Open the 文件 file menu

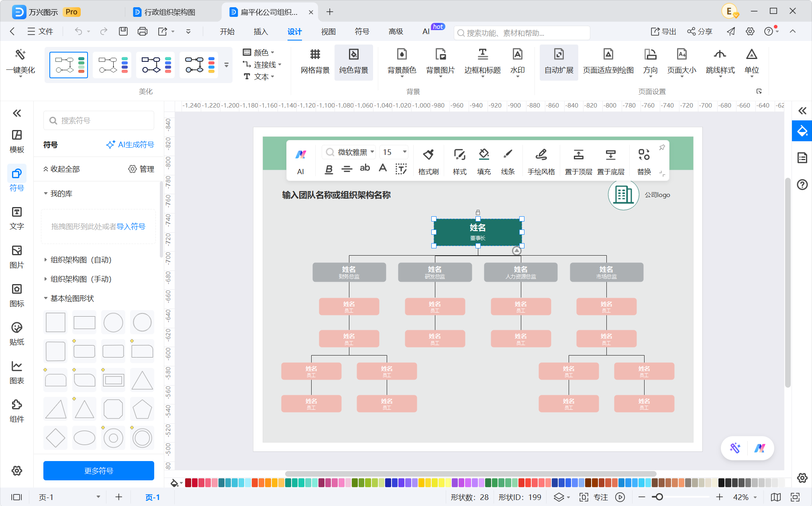pos(40,32)
